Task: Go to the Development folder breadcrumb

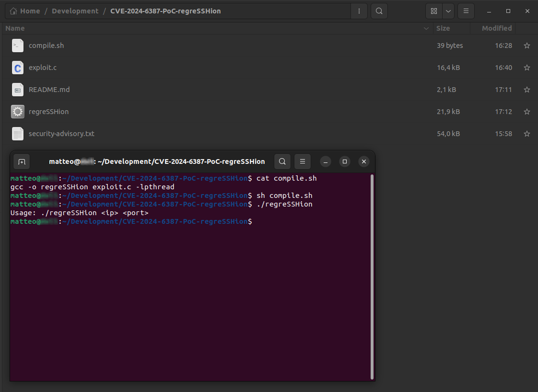Action: click(x=75, y=11)
